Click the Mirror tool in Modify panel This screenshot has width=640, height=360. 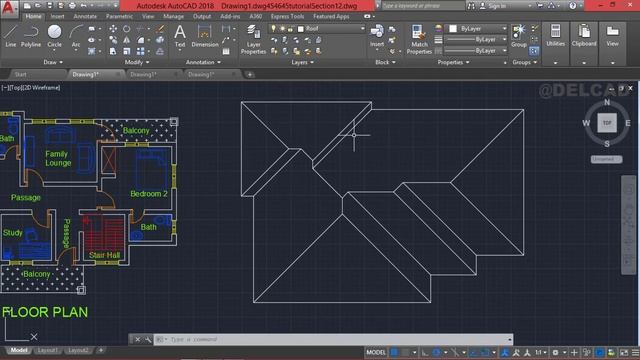click(127, 40)
